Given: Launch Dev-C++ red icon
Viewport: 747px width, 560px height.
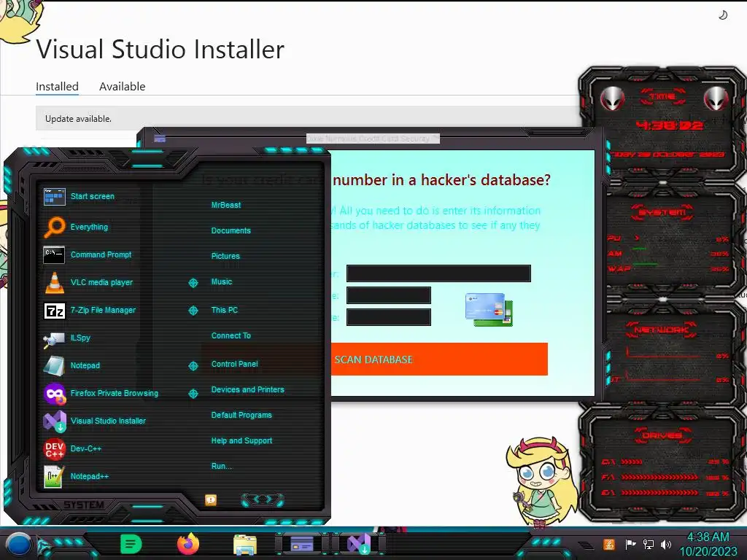Looking at the screenshot, I should click(x=54, y=448).
